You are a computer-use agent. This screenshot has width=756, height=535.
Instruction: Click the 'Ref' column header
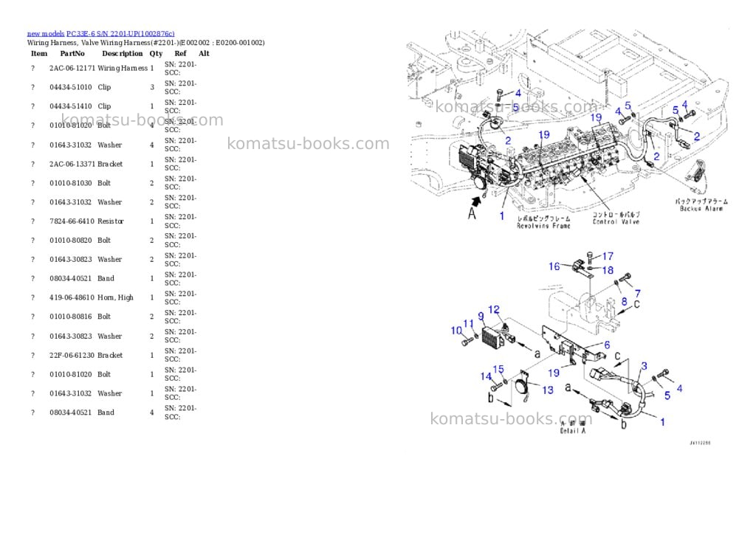(x=180, y=53)
